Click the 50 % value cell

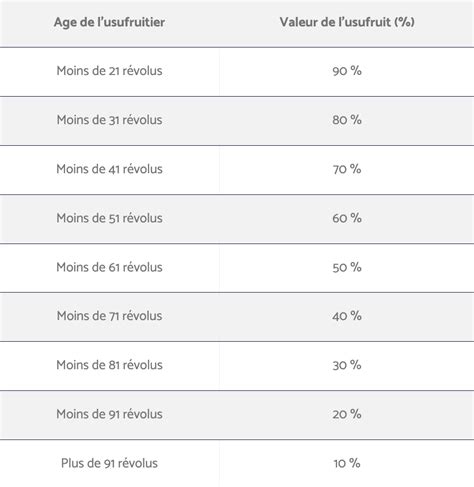pyautogui.click(x=347, y=267)
